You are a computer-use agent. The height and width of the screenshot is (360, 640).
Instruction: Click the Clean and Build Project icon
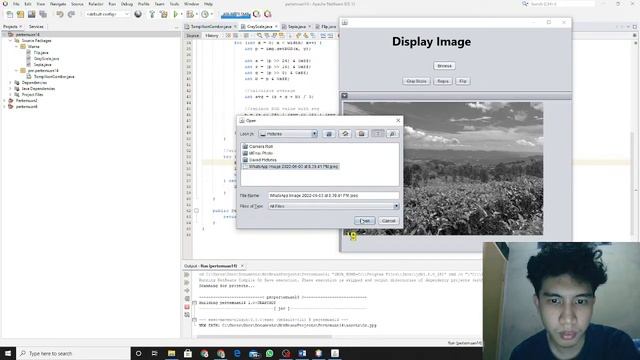[164, 14]
